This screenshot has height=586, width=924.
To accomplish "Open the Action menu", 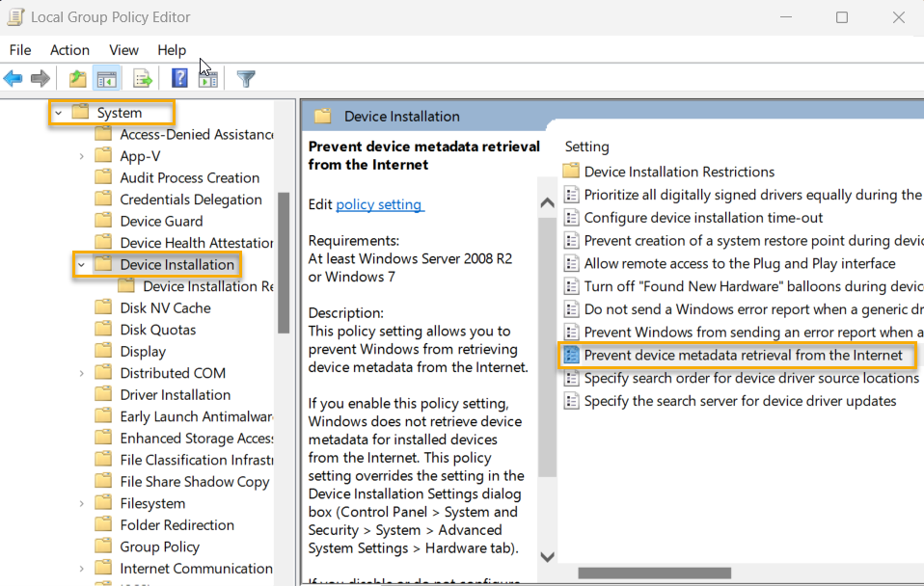I will coord(68,50).
